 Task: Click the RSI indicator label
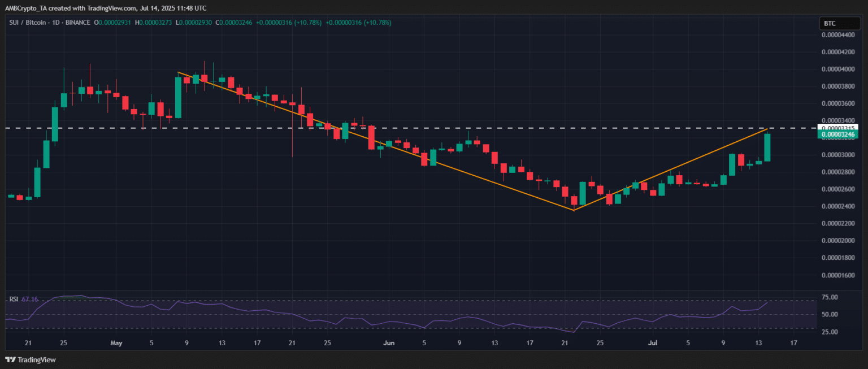(x=14, y=299)
